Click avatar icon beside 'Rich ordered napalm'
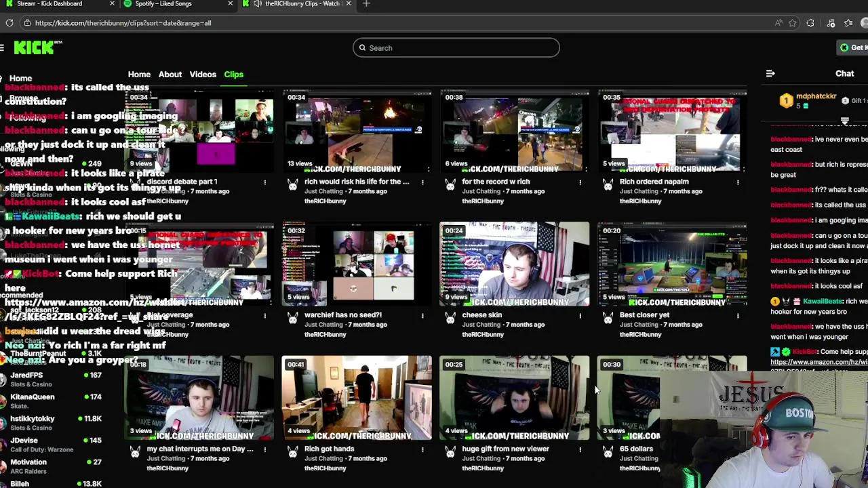 tap(608, 184)
